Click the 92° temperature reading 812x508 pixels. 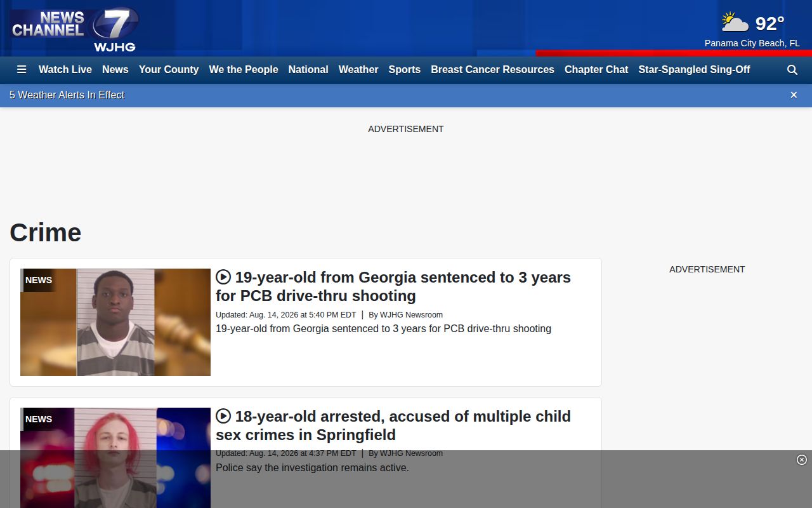(x=770, y=23)
